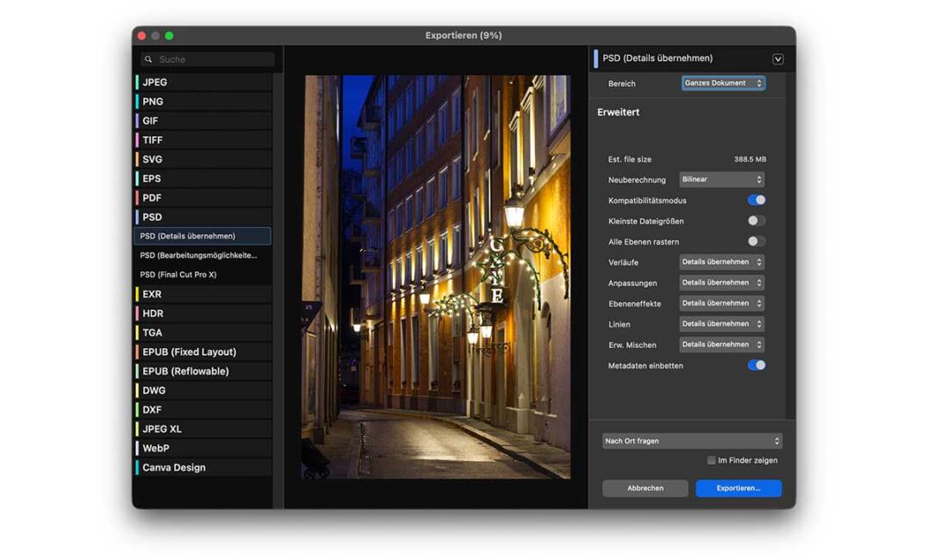Select the JPEG export format
Image resolution: width=928 pixels, height=560 pixels.
(x=203, y=83)
